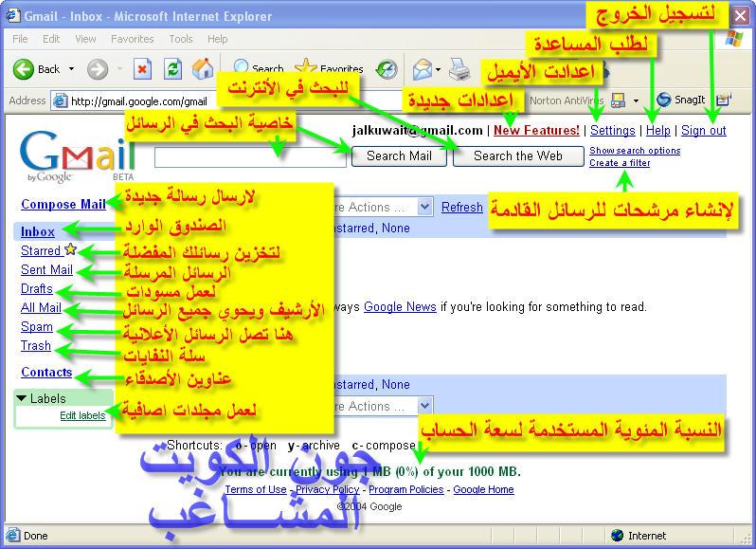Go to the Home page icon

[202, 69]
